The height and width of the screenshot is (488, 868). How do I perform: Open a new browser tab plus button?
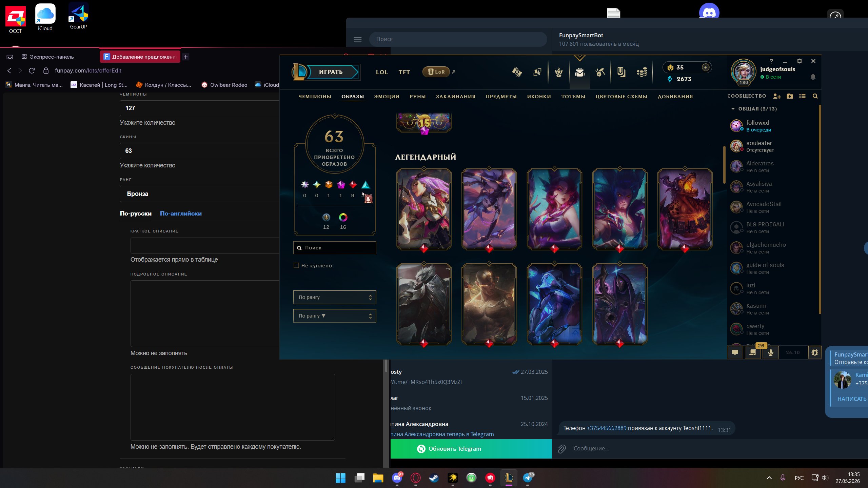tap(185, 57)
